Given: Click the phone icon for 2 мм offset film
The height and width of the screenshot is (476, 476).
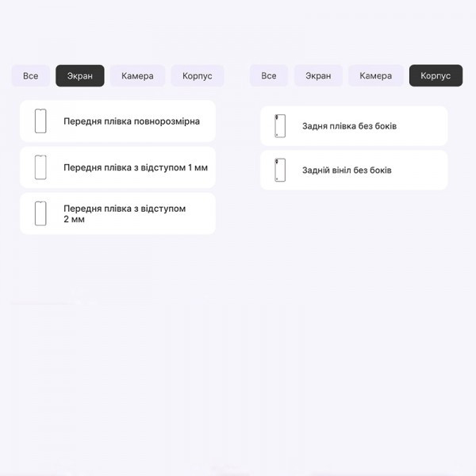Looking at the screenshot, I should [x=40, y=213].
